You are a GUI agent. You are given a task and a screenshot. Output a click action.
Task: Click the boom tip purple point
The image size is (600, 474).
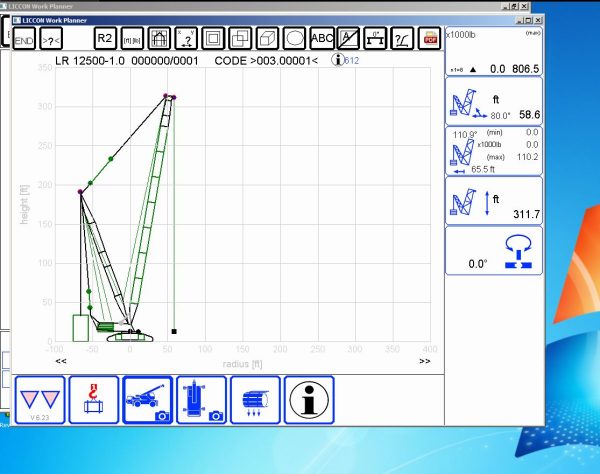tap(174, 98)
